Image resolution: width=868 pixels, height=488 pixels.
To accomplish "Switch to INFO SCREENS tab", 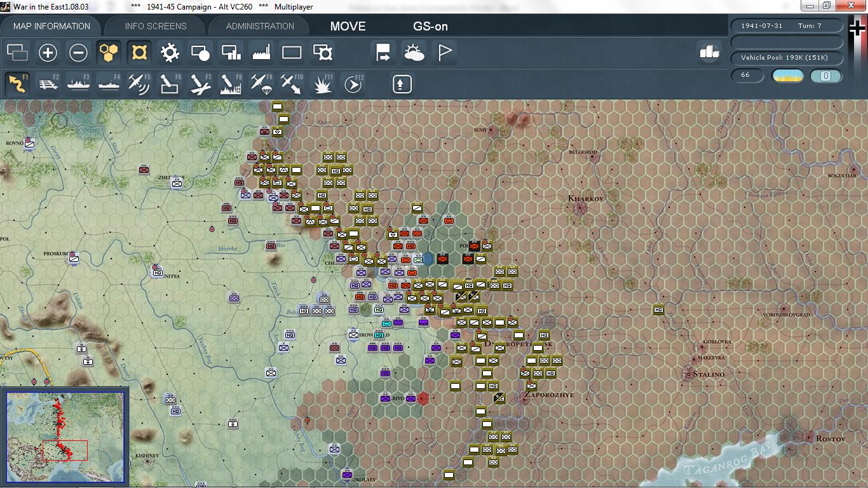I will click(x=156, y=26).
